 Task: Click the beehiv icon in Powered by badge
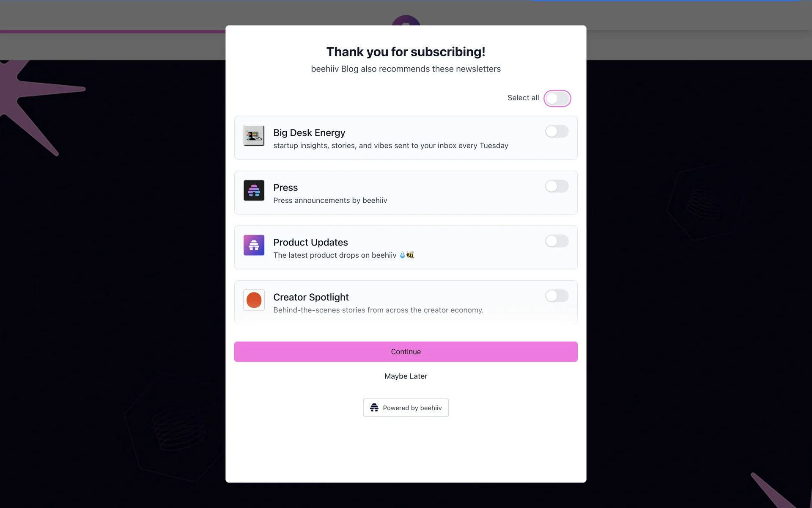pyautogui.click(x=374, y=408)
